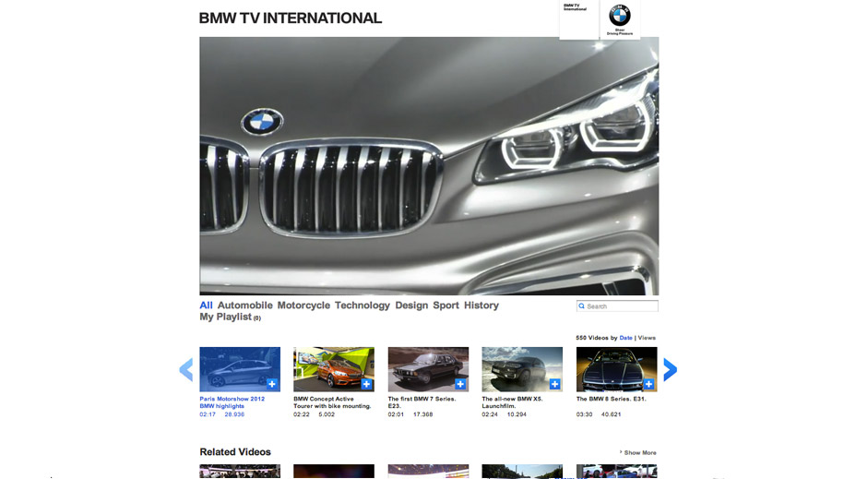Screen dimensions: 868x479
Task: Sort videos by Views
Action: pyautogui.click(x=647, y=338)
